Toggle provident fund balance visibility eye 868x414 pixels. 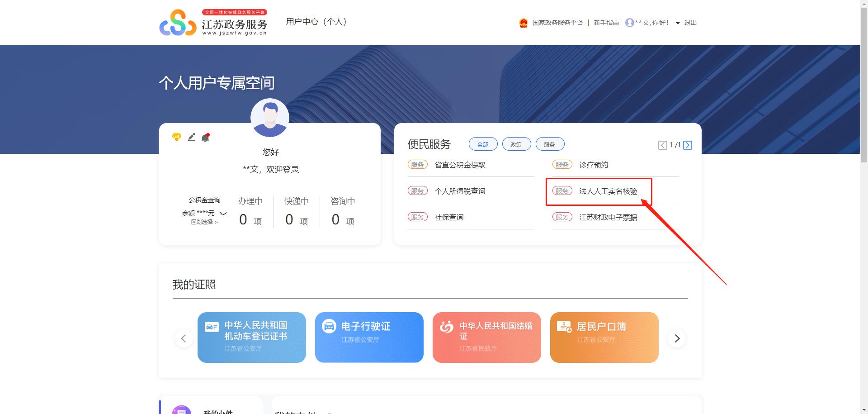[x=223, y=213]
